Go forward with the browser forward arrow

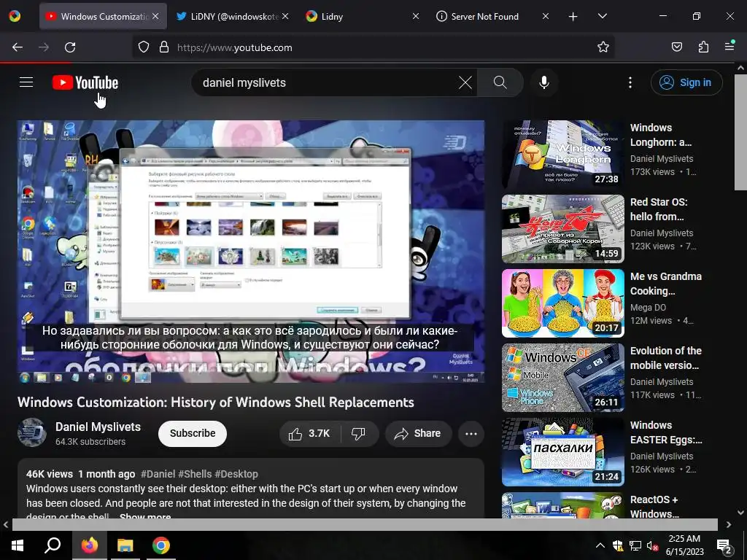44,47
